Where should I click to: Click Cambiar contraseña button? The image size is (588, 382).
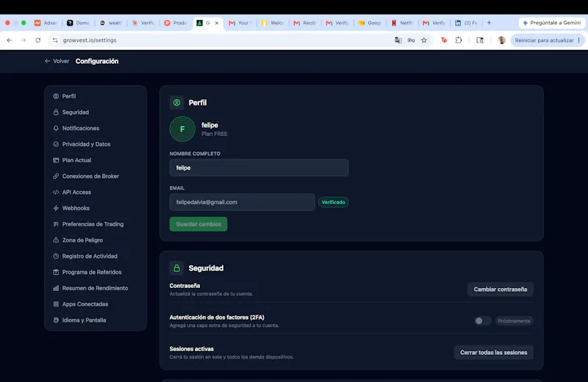tap(501, 289)
